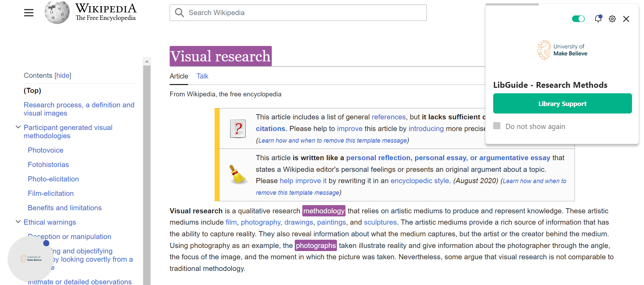Click the 'citations' link in notice
The height and width of the screenshot is (285, 644).
coord(270,129)
